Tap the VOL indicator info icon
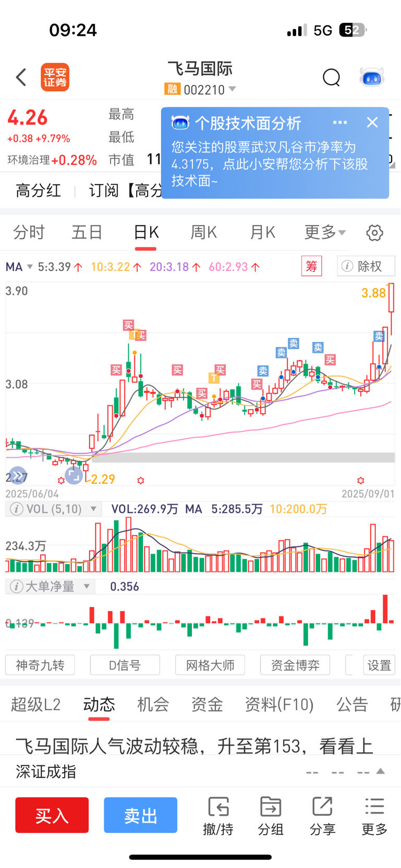The height and width of the screenshot is (868, 401). coord(17,509)
